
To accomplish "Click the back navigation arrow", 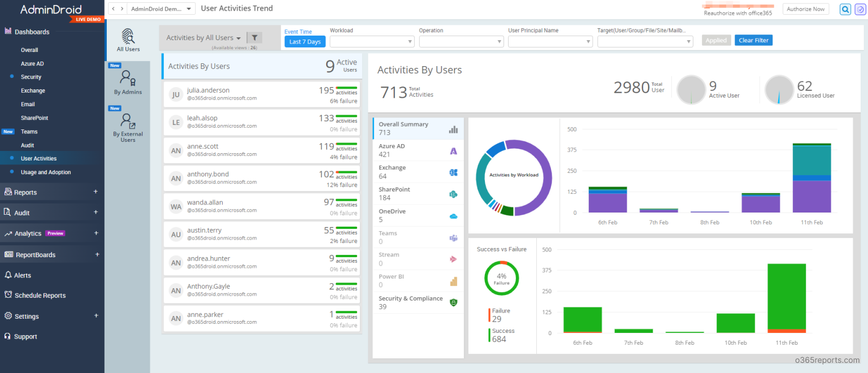I will click(113, 8).
